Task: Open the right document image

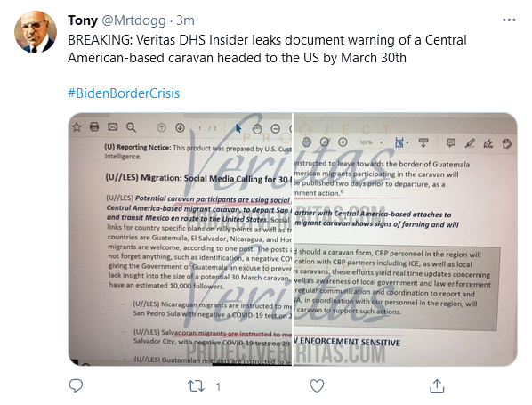Action: pyautogui.click(x=405, y=239)
